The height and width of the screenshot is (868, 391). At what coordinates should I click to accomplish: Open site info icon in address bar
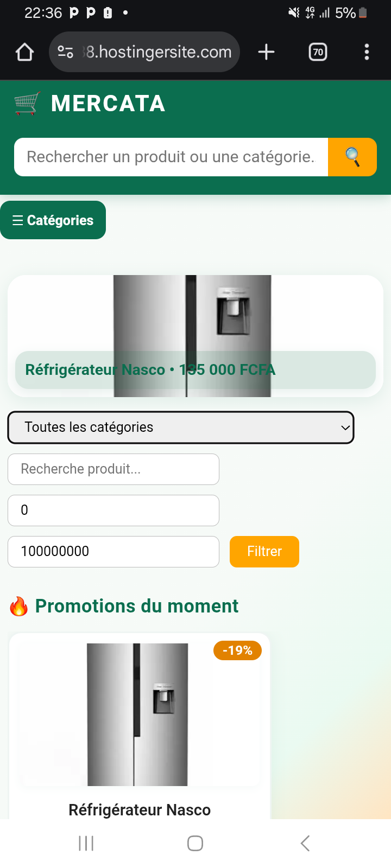pos(66,52)
